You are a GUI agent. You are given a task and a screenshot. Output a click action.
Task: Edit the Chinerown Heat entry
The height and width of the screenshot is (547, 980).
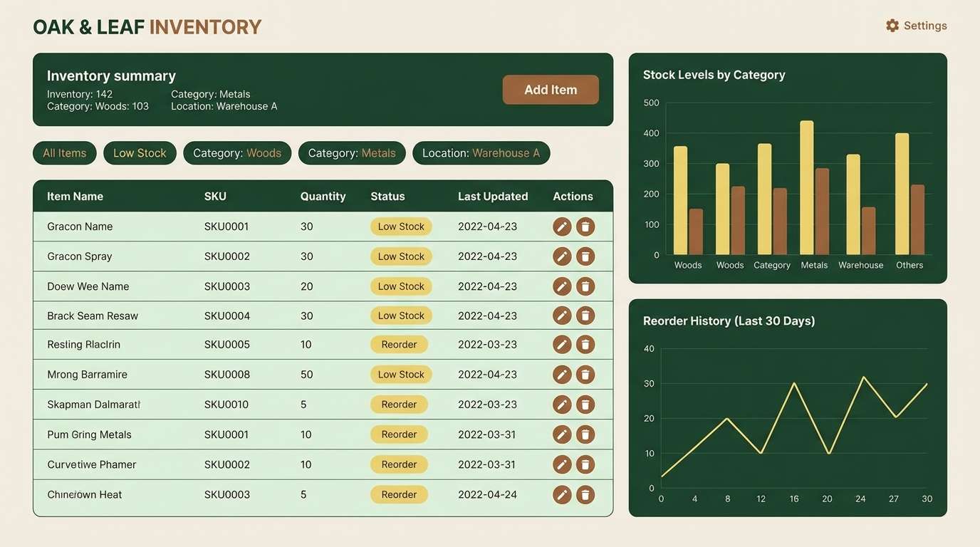point(562,494)
